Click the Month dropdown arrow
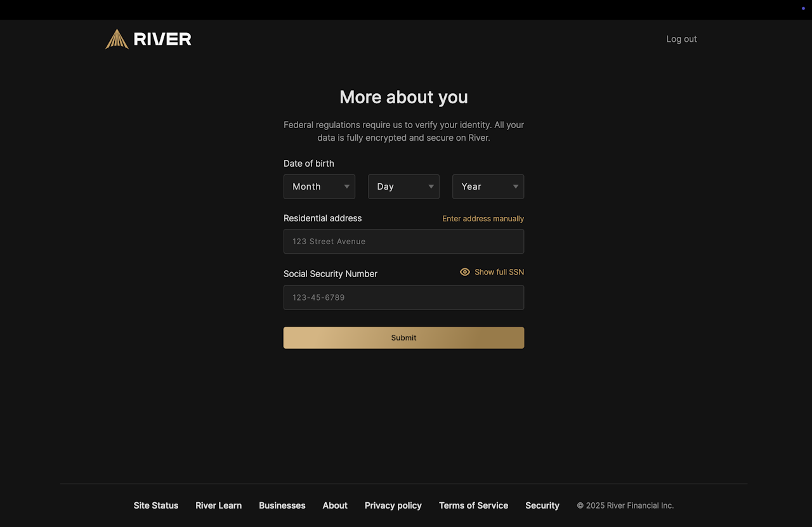 (346, 187)
